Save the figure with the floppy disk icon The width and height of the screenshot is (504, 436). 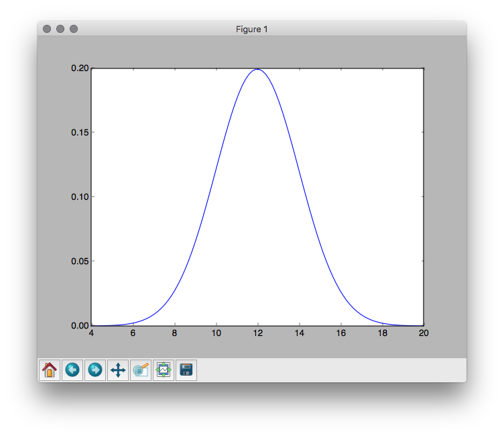point(186,370)
